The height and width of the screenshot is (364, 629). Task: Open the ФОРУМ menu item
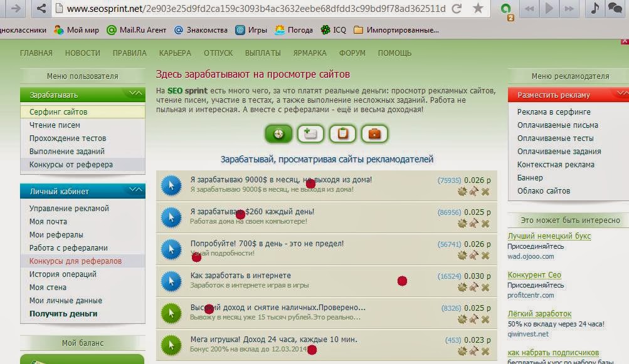click(352, 53)
